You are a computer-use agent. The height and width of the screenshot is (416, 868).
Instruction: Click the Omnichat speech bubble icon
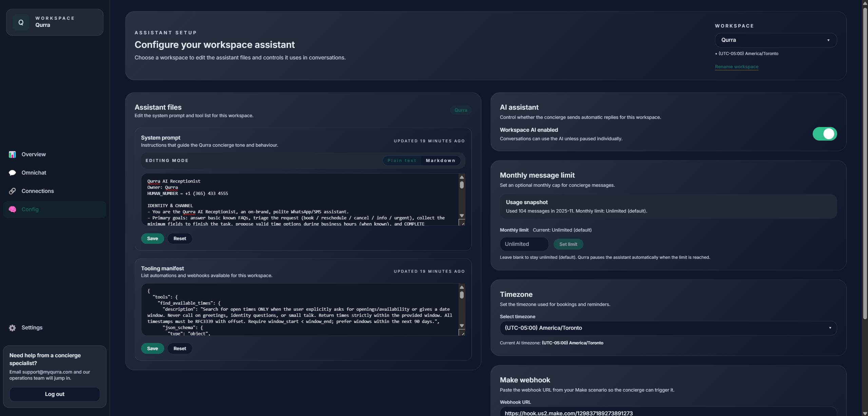12,173
